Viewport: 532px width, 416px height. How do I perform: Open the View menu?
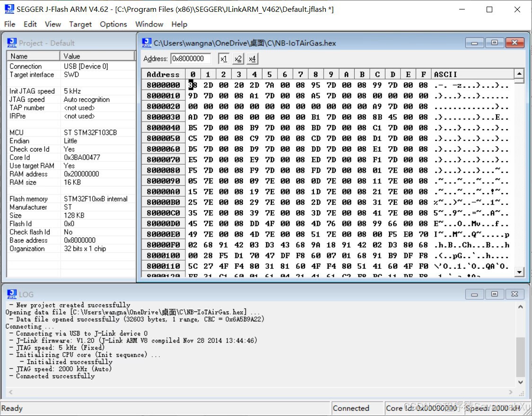(x=52, y=24)
